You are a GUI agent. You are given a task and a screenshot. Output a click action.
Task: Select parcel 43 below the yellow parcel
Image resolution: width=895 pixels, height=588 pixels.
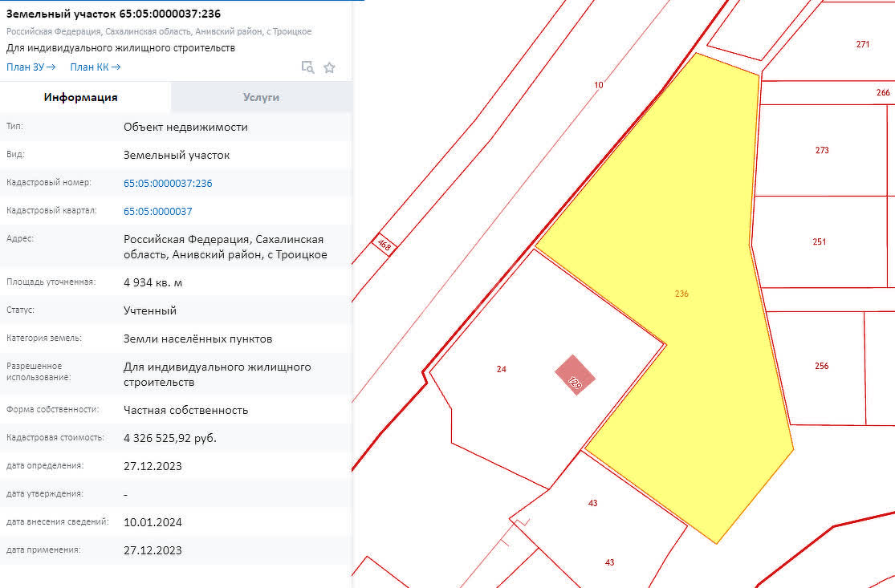[x=592, y=504]
